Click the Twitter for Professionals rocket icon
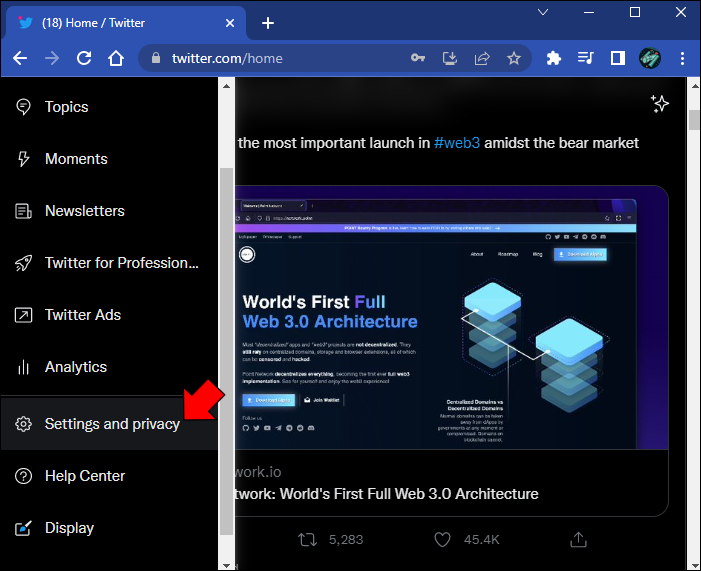The width and height of the screenshot is (701, 571). click(24, 263)
